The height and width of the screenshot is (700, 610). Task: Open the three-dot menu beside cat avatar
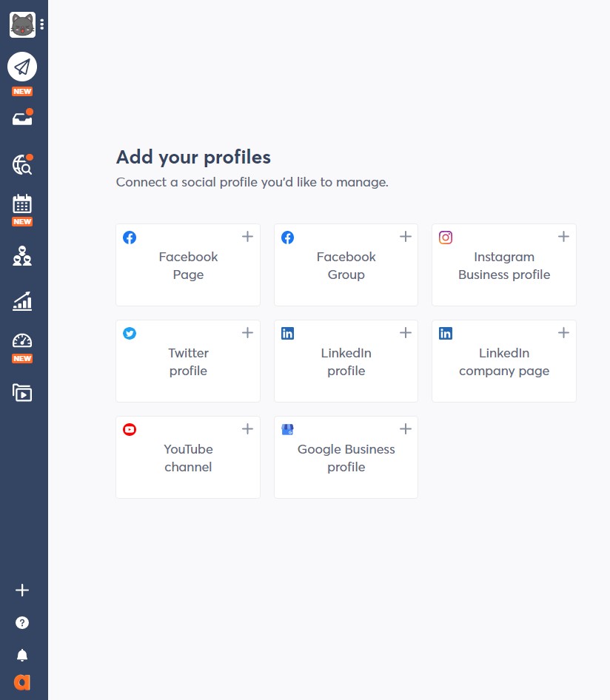coord(42,24)
